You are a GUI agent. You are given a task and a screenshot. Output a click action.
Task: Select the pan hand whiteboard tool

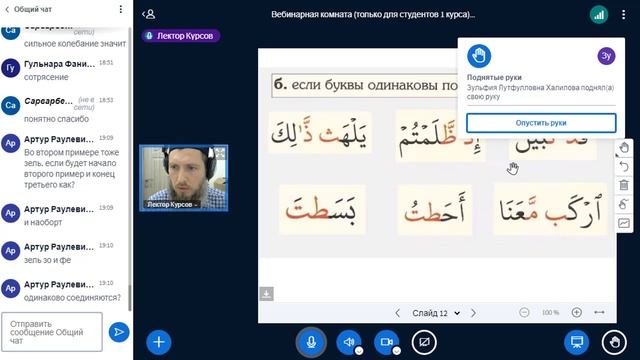(x=624, y=148)
